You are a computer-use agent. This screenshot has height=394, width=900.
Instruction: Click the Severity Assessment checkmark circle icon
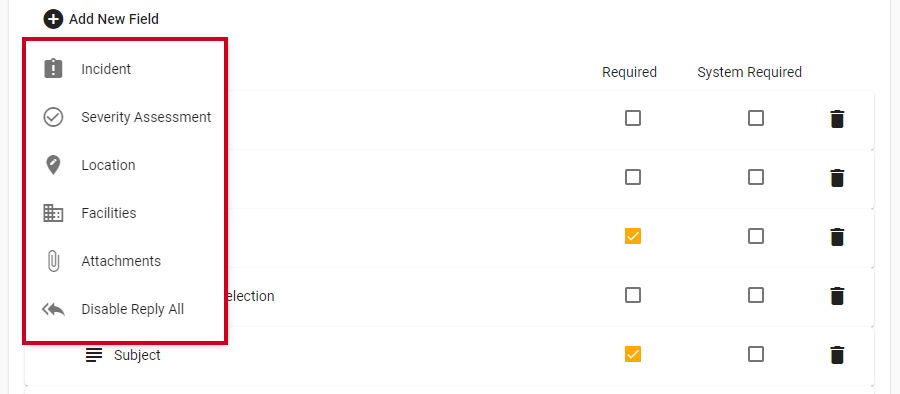[x=53, y=117]
